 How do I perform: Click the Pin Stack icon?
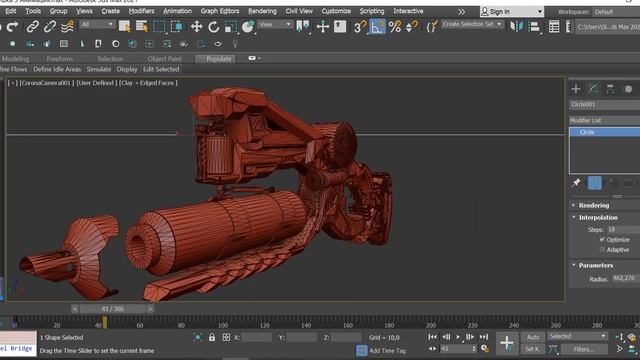coord(576,183)
